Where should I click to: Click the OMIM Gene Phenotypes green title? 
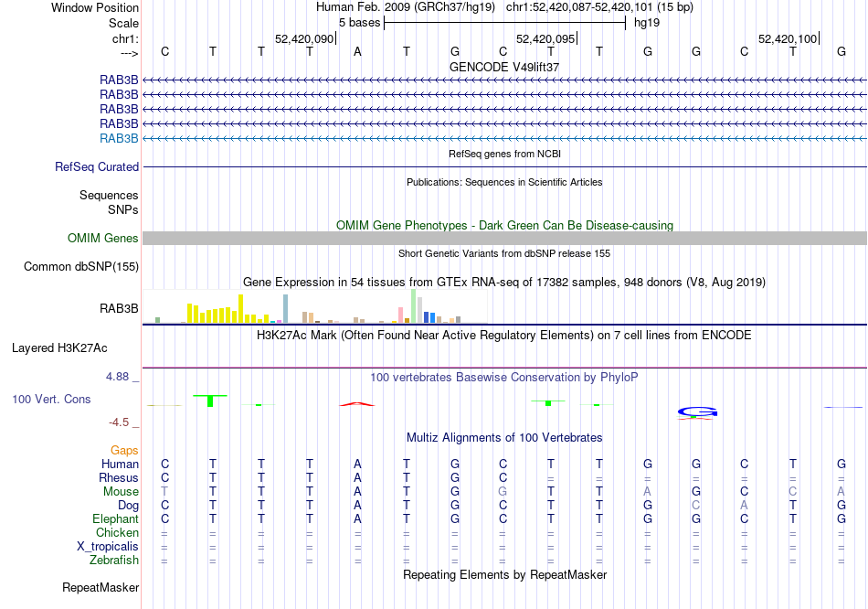(x=504, y=226)
